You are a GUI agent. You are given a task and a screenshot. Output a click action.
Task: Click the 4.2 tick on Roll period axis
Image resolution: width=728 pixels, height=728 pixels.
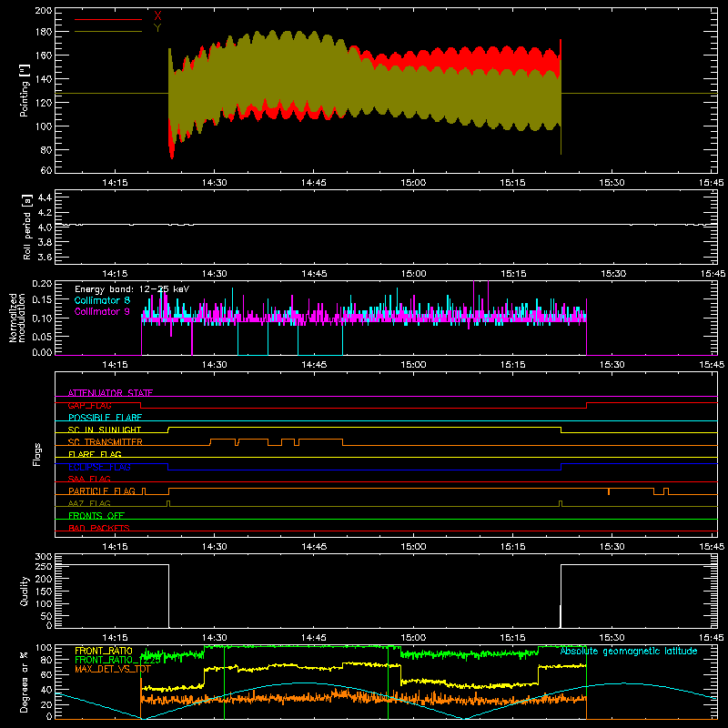click(x=45, y=213)
